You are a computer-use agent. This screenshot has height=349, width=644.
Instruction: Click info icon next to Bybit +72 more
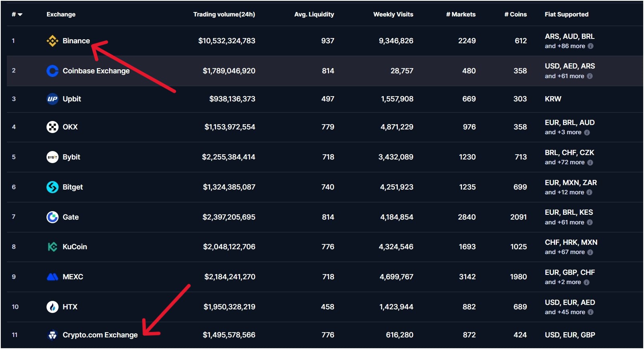pos(590,163)
